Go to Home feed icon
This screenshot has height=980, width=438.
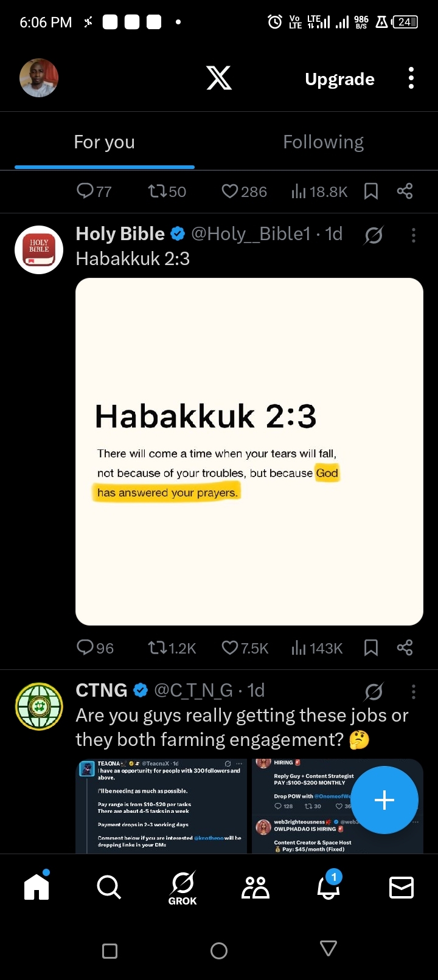36,886
